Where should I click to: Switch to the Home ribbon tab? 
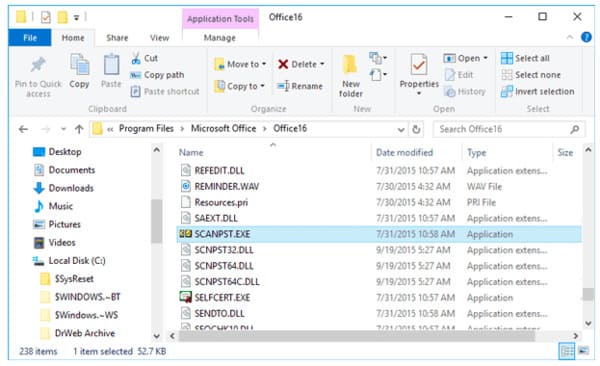[73, 38]
